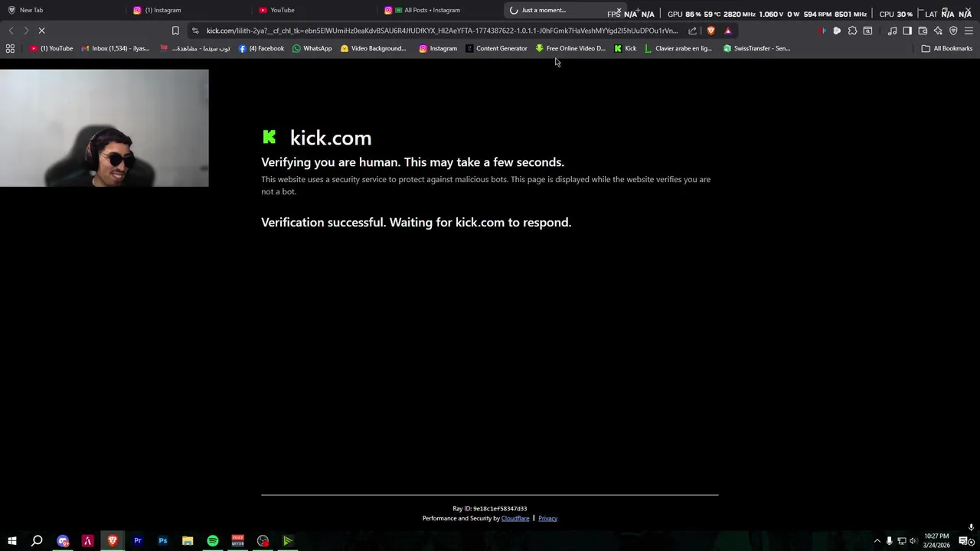Open the Windows notification center icon

tap(963, 541)
